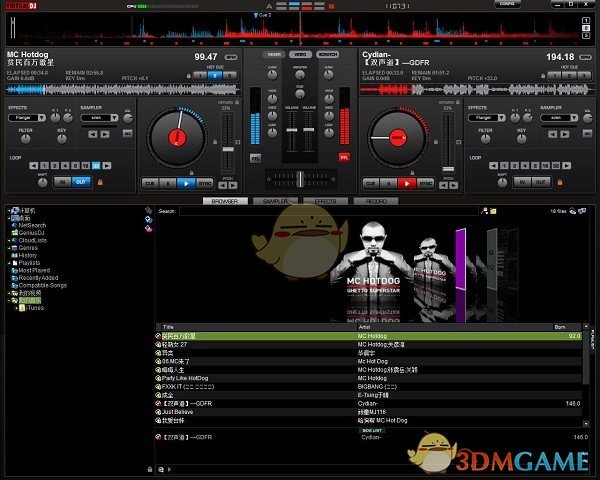Toggle the right deck KEYLOCK

coord(450,102)
